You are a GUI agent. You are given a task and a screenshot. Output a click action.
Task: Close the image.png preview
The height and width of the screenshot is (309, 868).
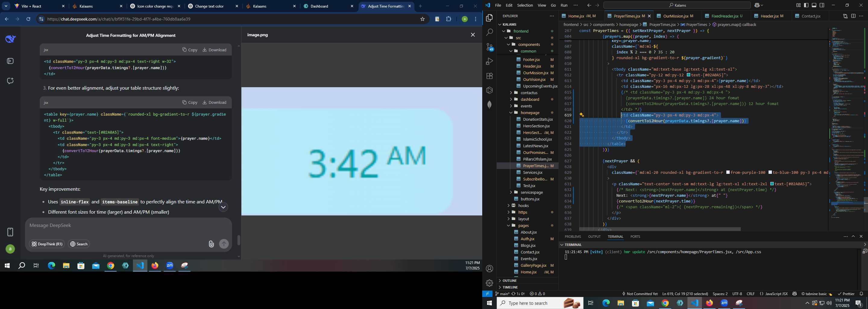473,35
